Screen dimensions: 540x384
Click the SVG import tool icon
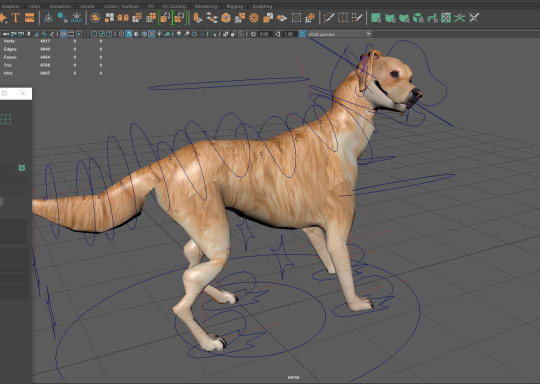coord(30,18)
